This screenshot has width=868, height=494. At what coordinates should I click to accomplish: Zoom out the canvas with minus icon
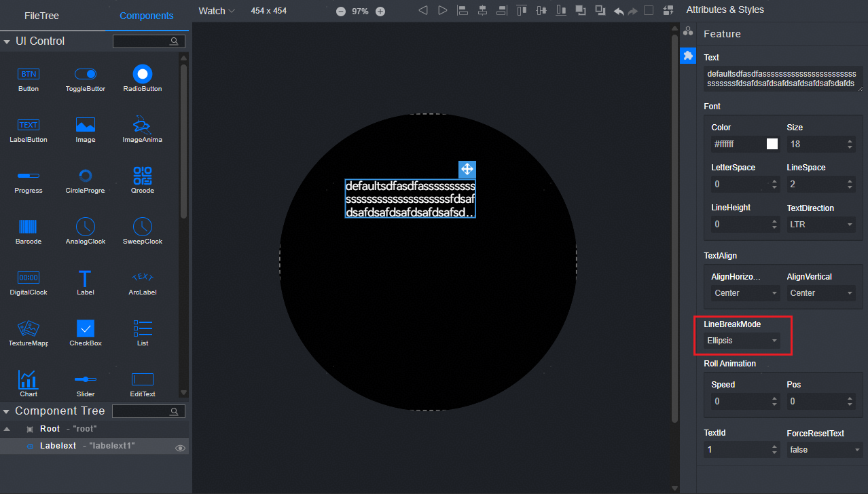tap(341, 12)
